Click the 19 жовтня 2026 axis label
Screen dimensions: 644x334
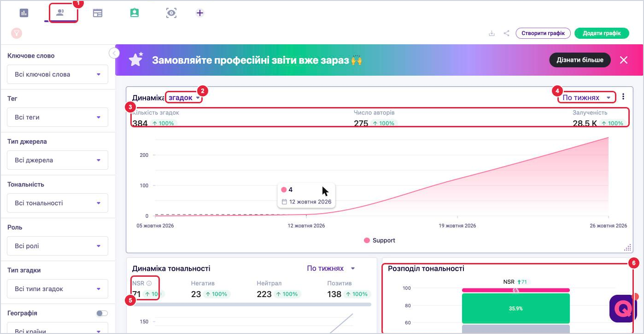(x=457, y=226)
